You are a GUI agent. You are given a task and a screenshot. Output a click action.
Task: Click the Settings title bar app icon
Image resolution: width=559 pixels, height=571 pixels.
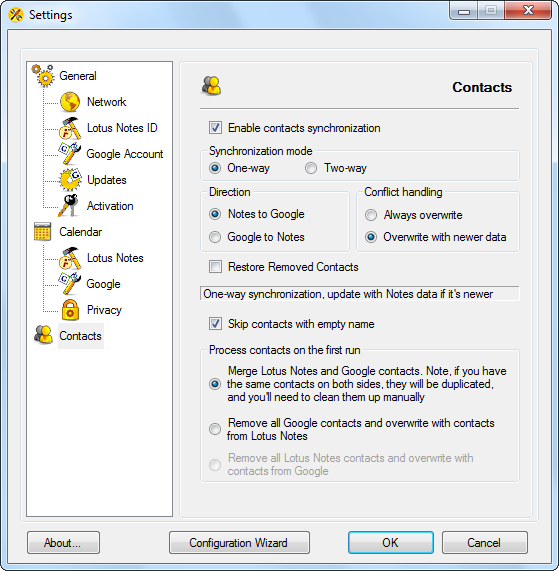click(16, 15)
